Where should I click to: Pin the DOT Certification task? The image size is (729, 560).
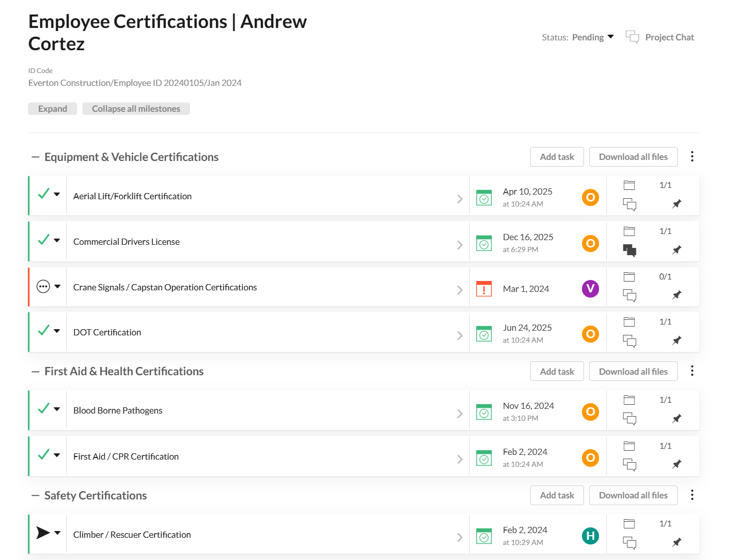(x=676, y=341)
